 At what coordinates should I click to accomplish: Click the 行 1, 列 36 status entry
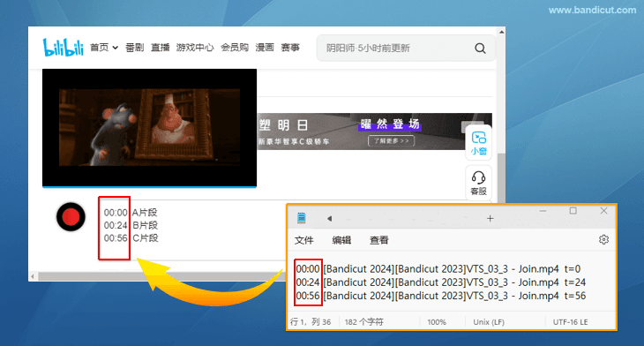pyautogui.click(x=311, y=322)
